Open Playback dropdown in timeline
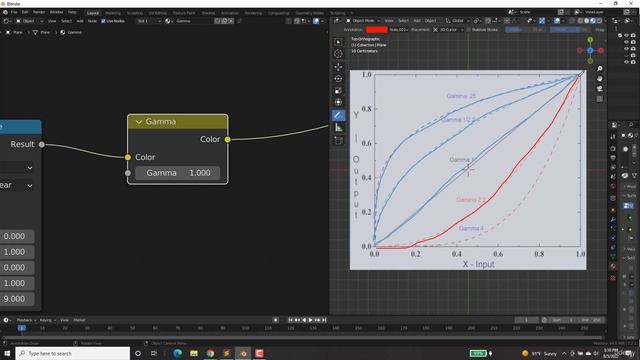The width and height of the screenshot is (640, 360). 26,320
